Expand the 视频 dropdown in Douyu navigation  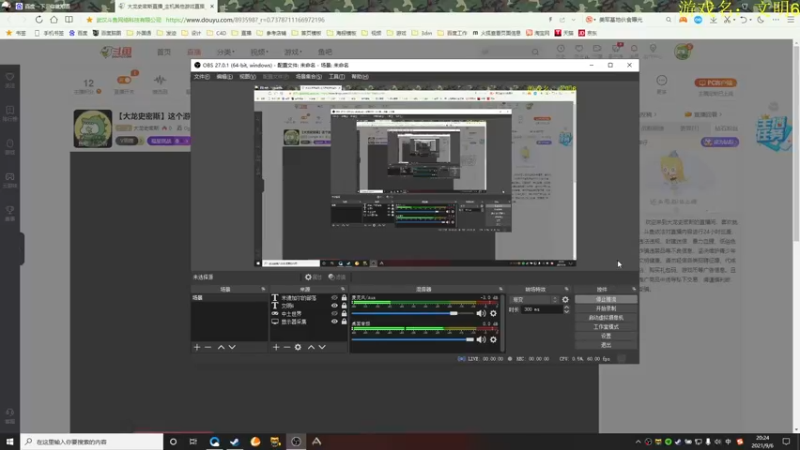point(259,52)
